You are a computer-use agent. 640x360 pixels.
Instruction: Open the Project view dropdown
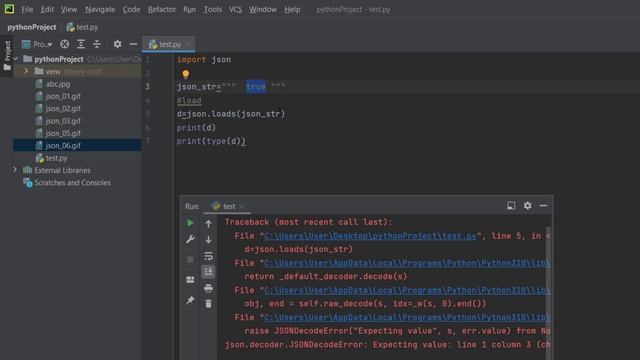(38, 44)
